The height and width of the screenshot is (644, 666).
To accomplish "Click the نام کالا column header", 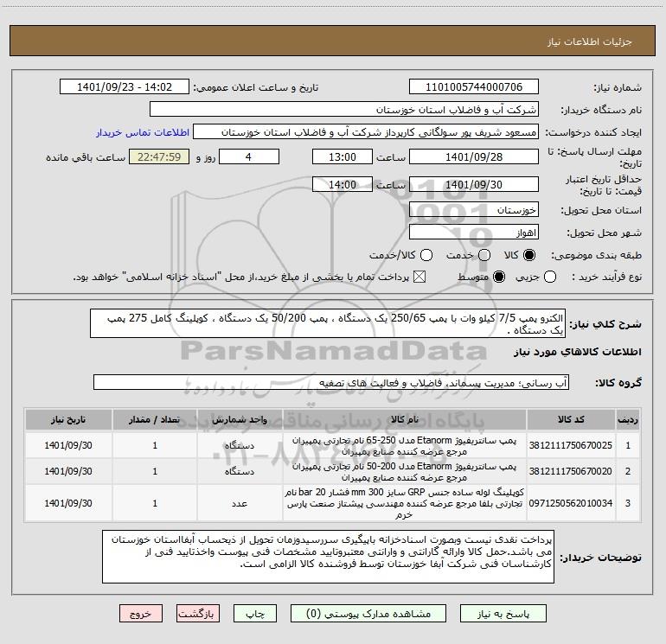I will coord(405,419).
